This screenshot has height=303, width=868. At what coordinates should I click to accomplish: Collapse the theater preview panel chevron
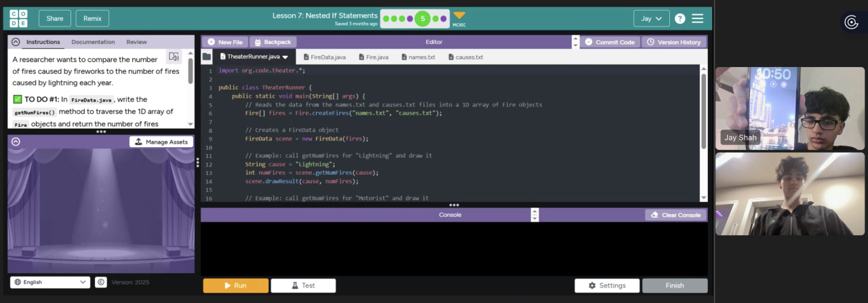[16, 142]
